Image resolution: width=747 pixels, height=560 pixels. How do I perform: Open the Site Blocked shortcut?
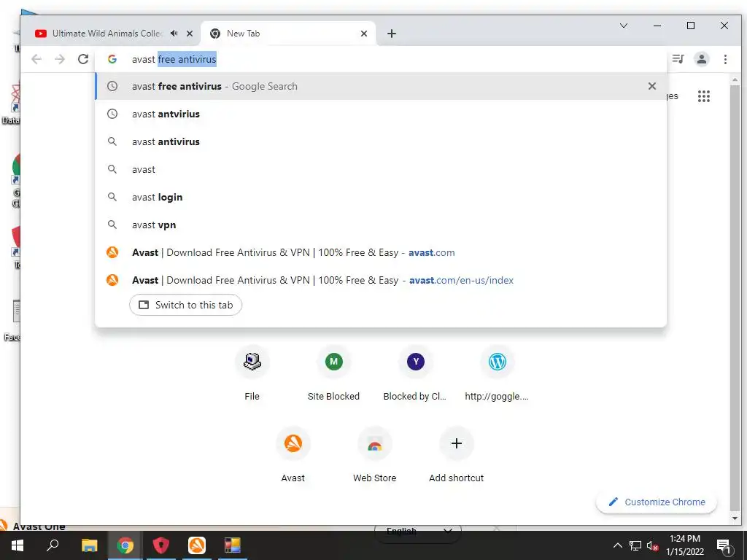point(333,374)
